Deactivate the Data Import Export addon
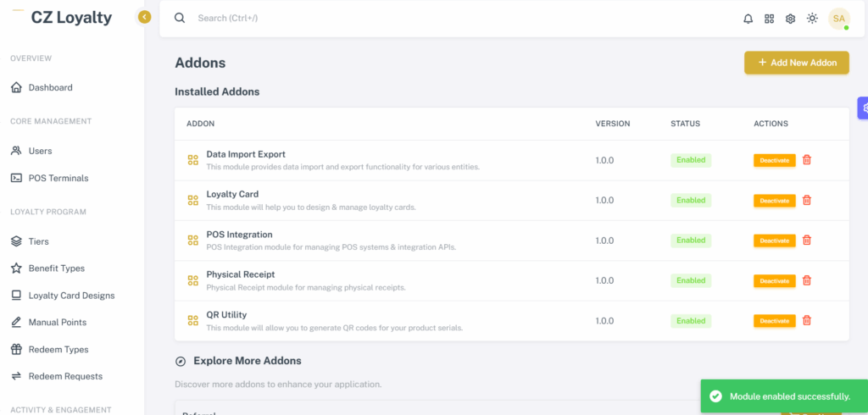 (x=775, y=160)
